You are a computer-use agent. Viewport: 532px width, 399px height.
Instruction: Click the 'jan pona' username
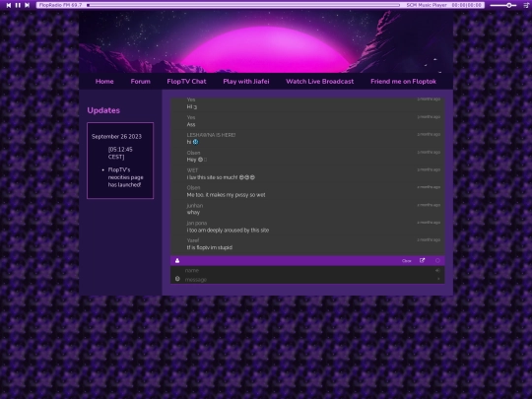(196, 224)
